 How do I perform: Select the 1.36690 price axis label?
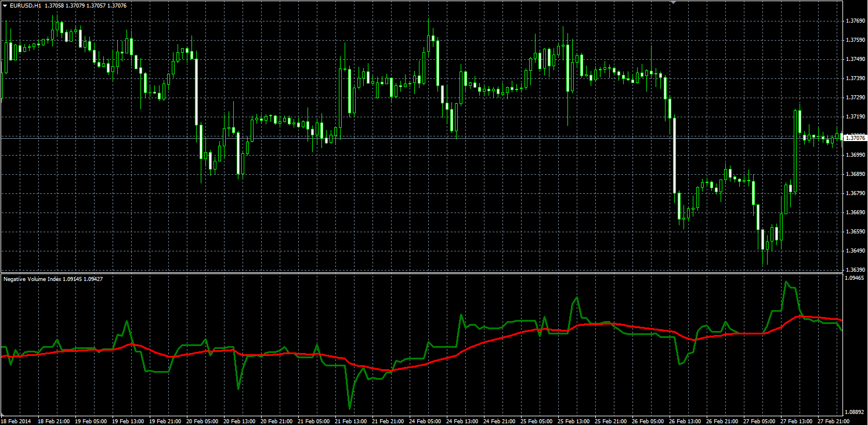[x=855, y=212]
